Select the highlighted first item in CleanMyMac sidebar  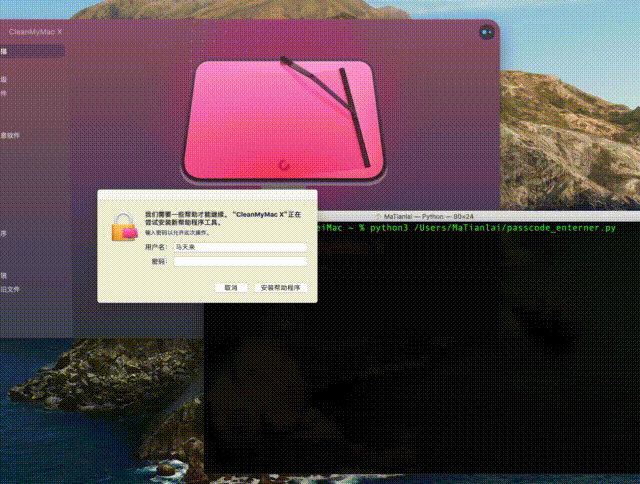point(32,51)
